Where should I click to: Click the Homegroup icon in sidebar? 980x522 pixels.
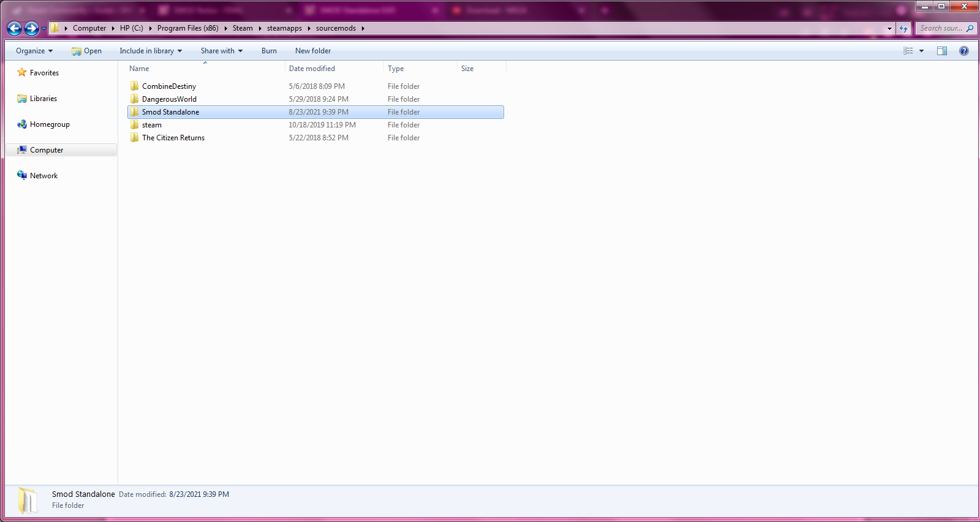[x=22, y=124]
